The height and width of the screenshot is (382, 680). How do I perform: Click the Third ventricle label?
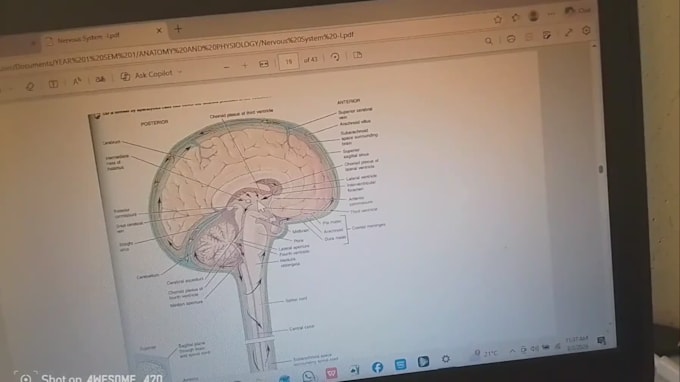click(x=364, y=210)
